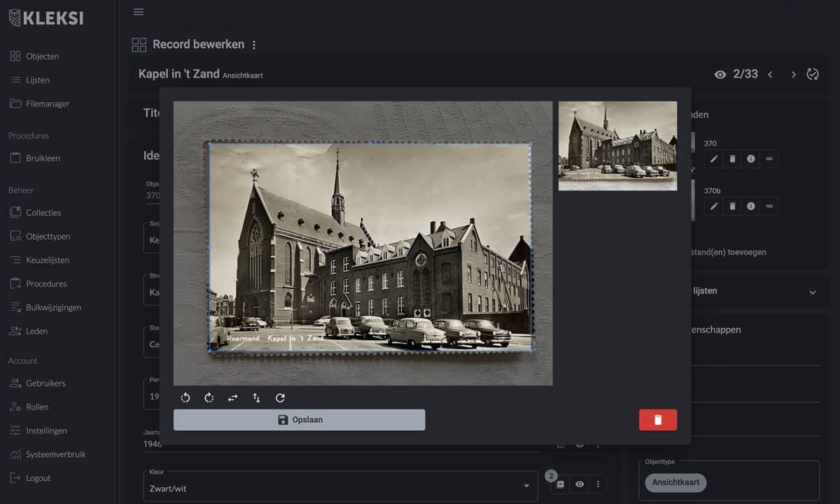This screenshot has height=504, width=840.
Task: Show info for file 370b
Action: (750, 206)
